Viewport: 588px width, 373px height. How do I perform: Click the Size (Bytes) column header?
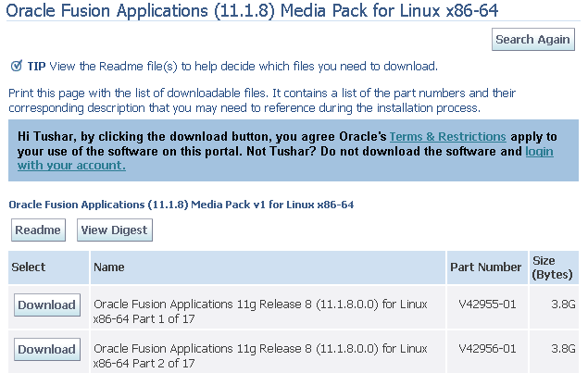(x=552, y=267)
